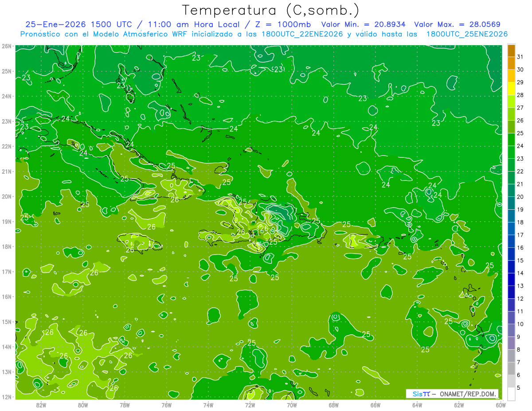Image resolution: width=532 pixels, height=411 pixels.
Task: Click the 68W longitude axis label
Action: 334,405
